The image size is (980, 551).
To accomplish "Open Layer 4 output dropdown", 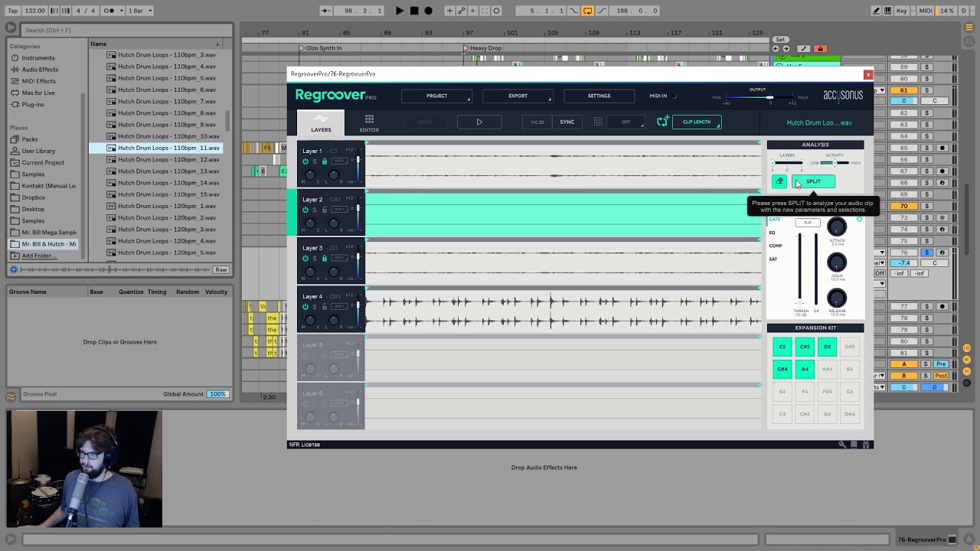I will click(x=339, y=306).
